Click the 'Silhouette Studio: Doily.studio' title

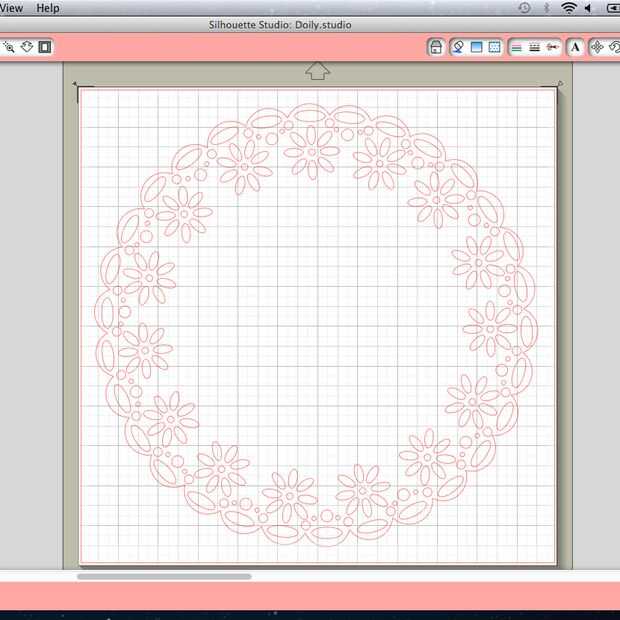280,25
